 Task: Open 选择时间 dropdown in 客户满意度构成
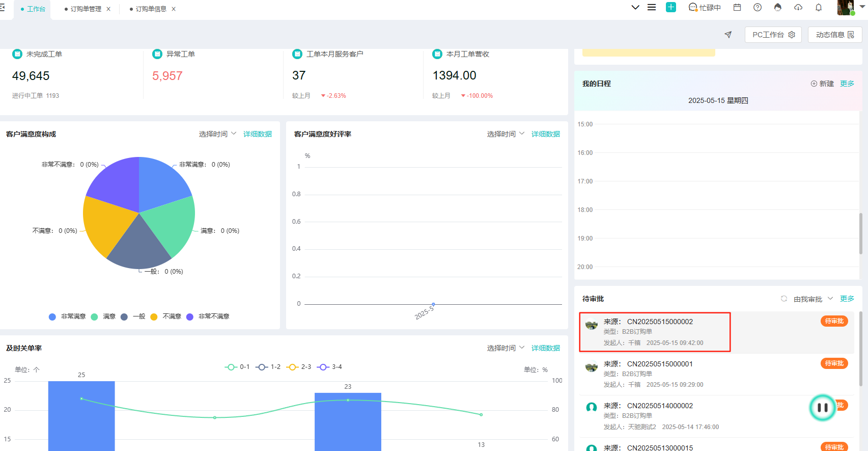pos(217,134)
